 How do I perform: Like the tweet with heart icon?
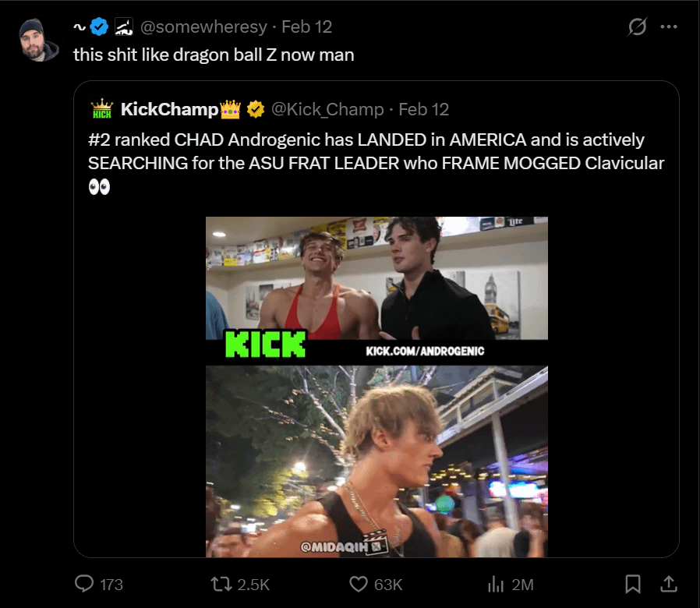(x=359, y=583)
